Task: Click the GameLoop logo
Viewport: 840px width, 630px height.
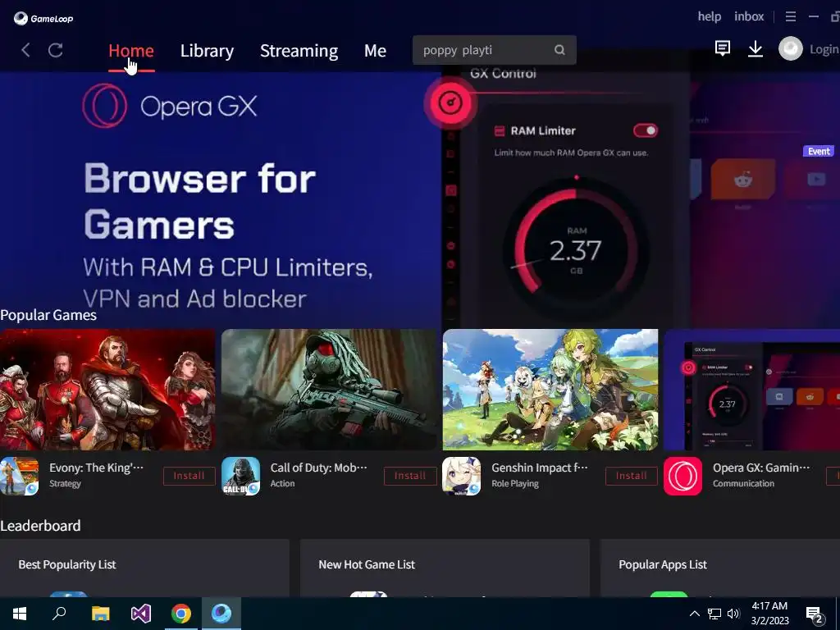Action: pos(43,19)
